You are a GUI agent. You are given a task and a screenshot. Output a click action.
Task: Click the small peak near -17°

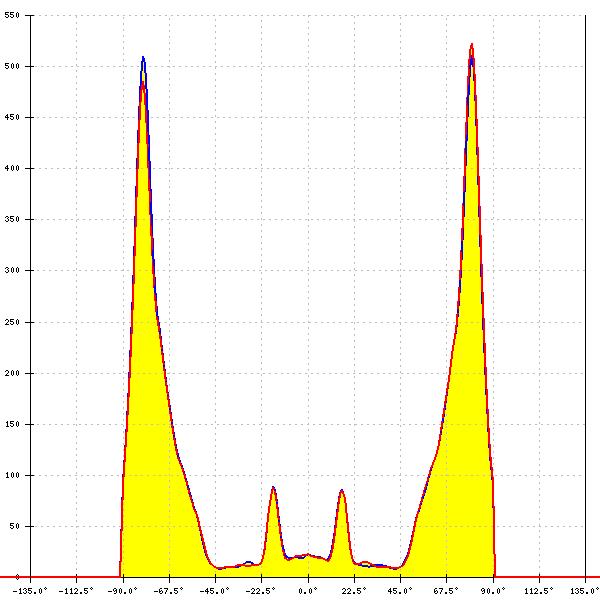coord(273,488)
